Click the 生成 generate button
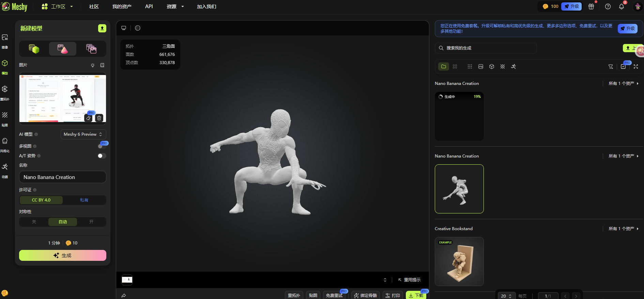This screenshot has width=644, height=299. pos(63,255)
